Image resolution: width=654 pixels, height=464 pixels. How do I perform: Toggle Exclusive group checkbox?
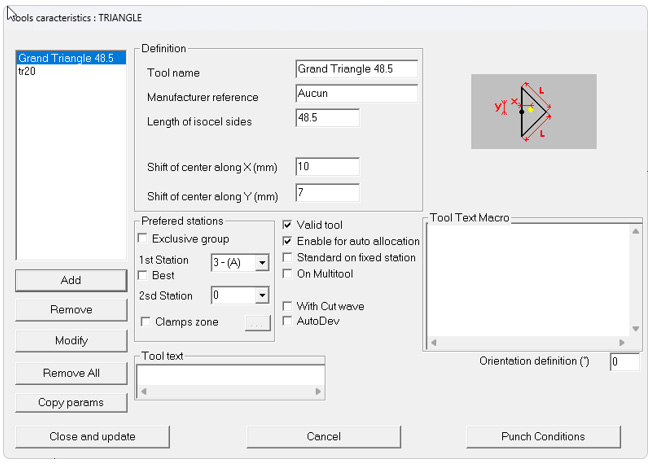coord(143,238)
